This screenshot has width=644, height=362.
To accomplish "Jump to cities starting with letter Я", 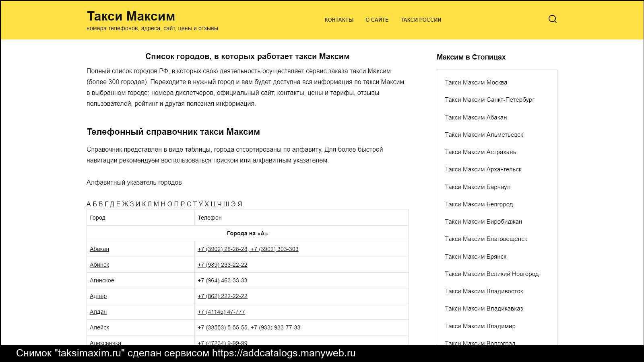I will tap(240, 204).
